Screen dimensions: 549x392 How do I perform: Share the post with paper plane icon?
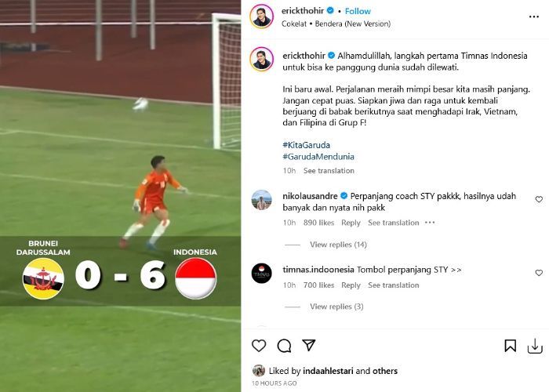(x=309, y=345)
